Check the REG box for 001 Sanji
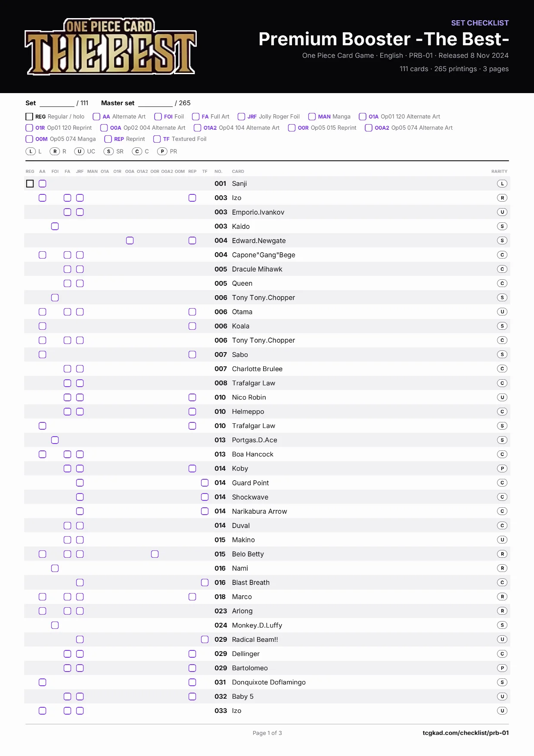The image size is (534, 756). 30,184
